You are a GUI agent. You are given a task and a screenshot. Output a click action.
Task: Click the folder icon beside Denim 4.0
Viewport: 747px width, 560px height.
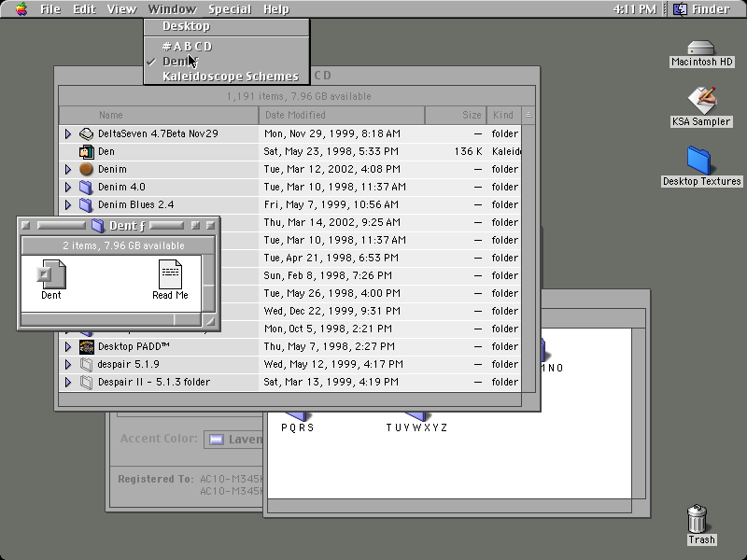pos(86,187)
